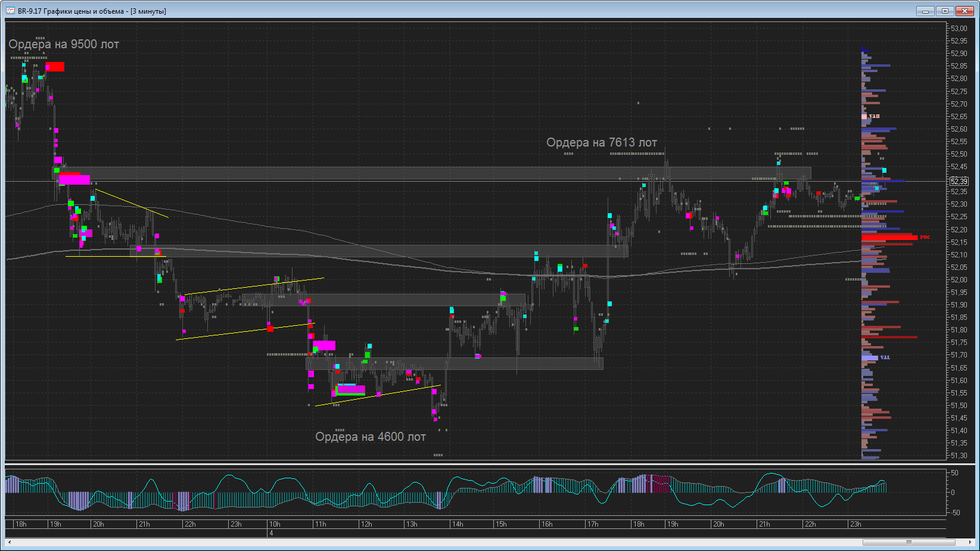Click the 51,30 price axis label

[x=959, y=456]
